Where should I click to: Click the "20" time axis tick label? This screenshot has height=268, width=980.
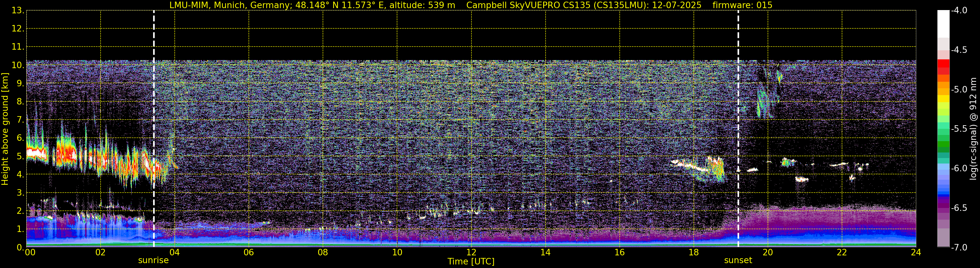[768, 252]
